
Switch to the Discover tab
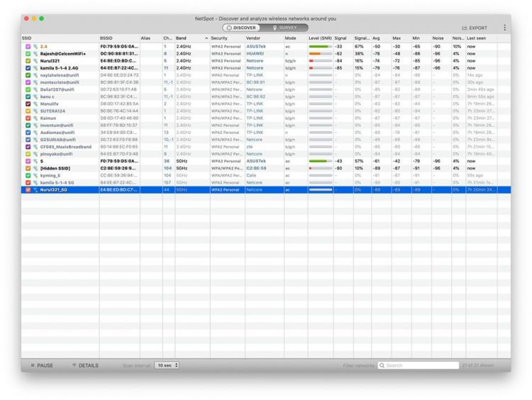click(x=240, y=28)
